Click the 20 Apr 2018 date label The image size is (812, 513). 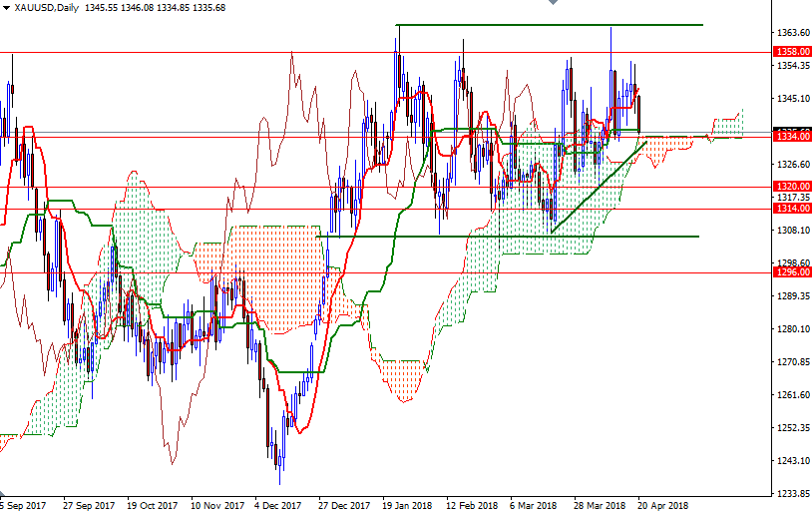(662, 505)
